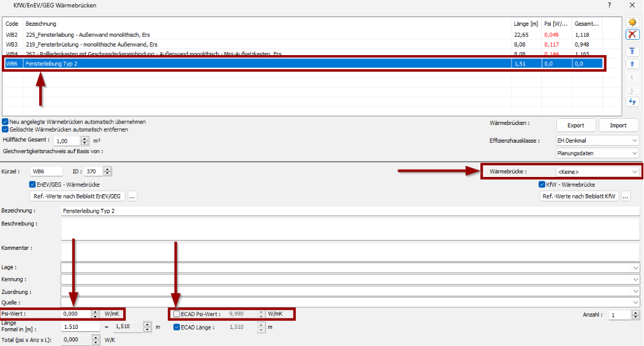Open the Wärmebrücke dropdown showing <Keine>
This screenshot has height=346, width=644.
tap(597, 172)
